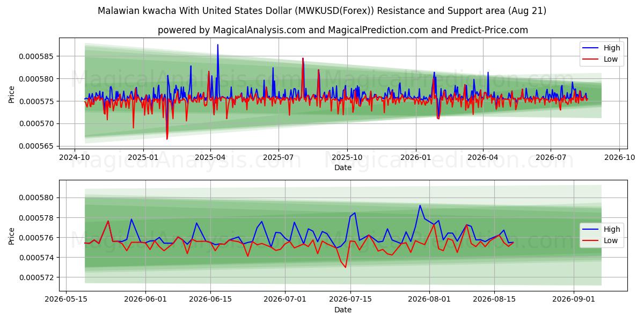Click the top chart 'Price' axis label
This screenshot has width=644, height=322.
[12, 94]
